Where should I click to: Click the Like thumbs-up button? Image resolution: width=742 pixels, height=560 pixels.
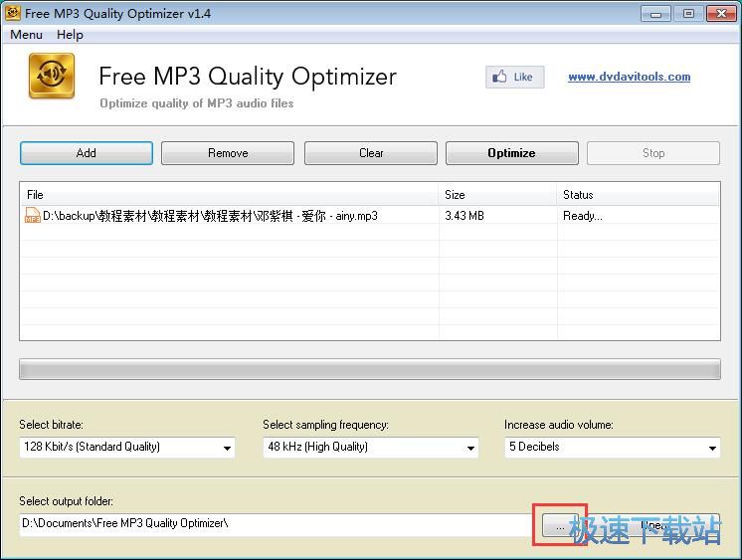(514, 77)
